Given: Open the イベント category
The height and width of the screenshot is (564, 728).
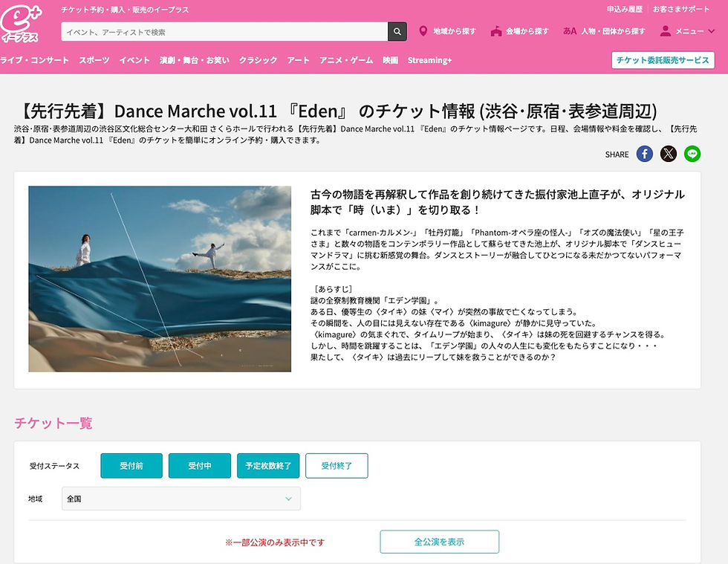Looking at the screenshot, I should coord(134,60).
